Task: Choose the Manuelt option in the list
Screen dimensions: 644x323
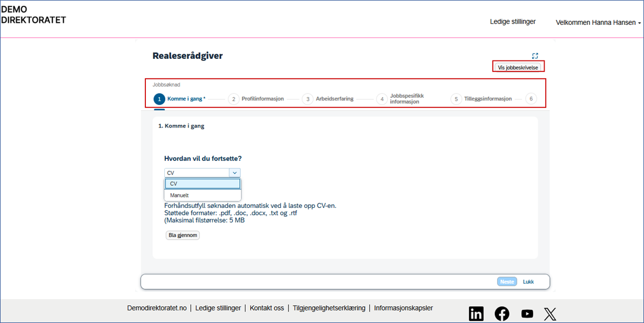Action: pos(203,196)
